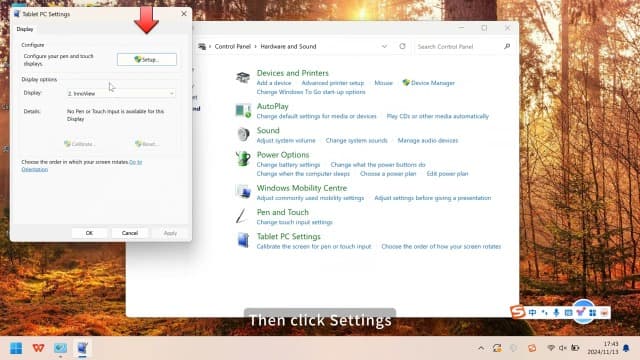Click Change system sounds link
The width and height of the screenshot is (640, 360).
pos(356,140)
